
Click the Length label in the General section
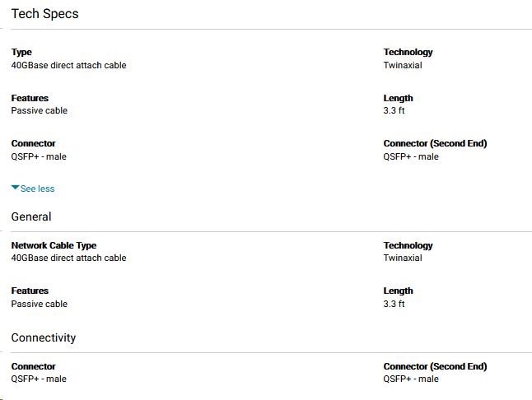[398, 291]
